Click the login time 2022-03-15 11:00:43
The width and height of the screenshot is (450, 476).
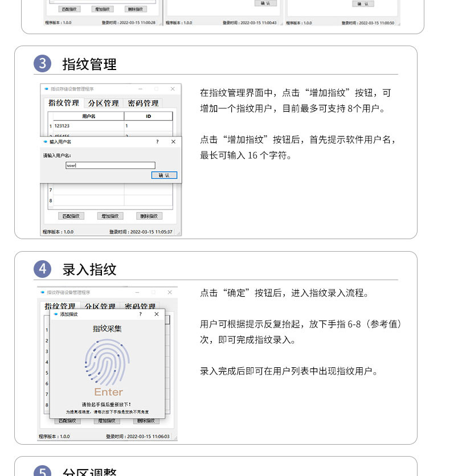pos(249,23)
